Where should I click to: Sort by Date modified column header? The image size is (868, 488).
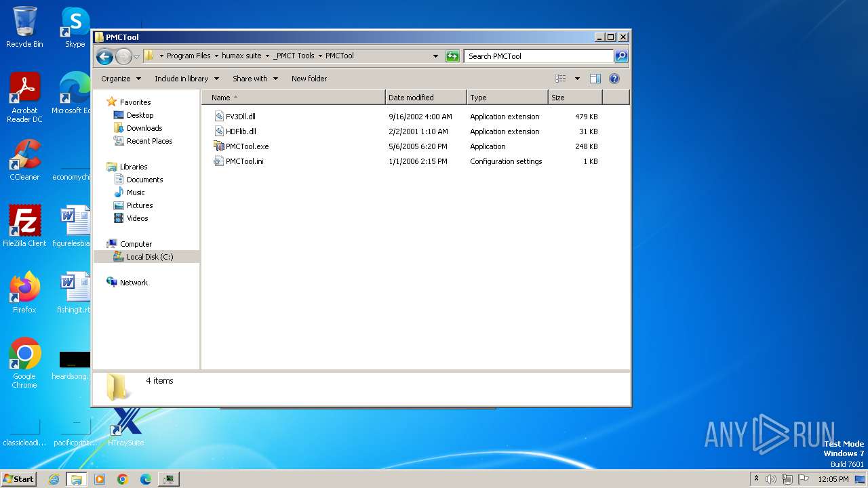click(426, 98)
